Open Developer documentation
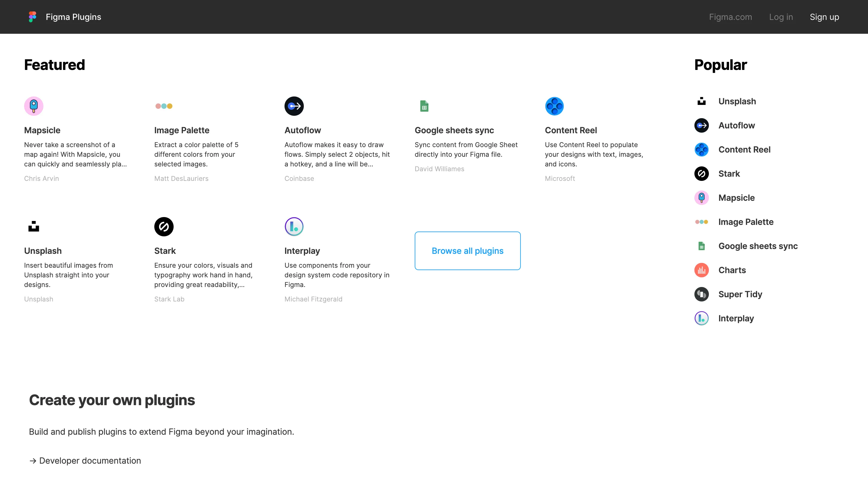Viewport: 868px width, 495px height. pyautogui.click(x=90, y=461)
